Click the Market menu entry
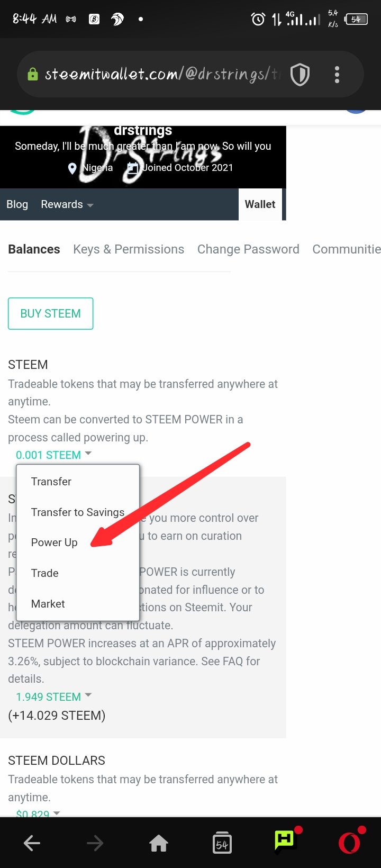This screenshot has height=868, width=381. [48, 604]
